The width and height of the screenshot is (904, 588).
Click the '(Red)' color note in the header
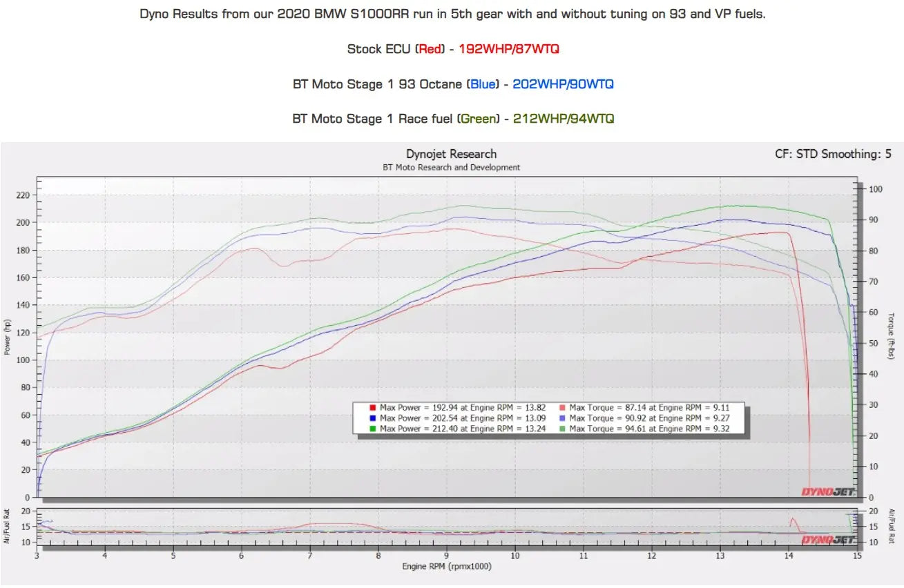431,49
